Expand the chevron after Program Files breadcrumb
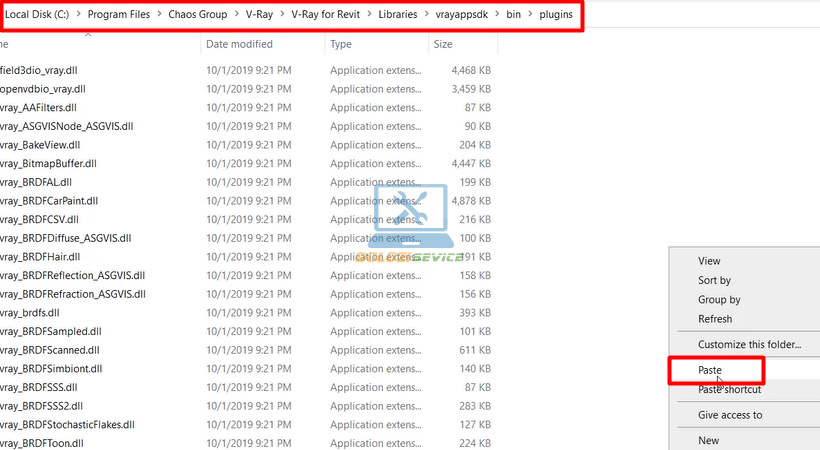Viewport: 820px width, 450px height. pyautogui.click(x=161, y=15)
